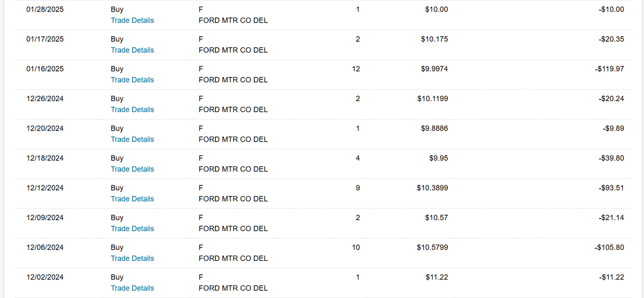Click the quantity 10 in 12/06/2024 row
Screen dimensions: 644x298
tap(356, 247)
